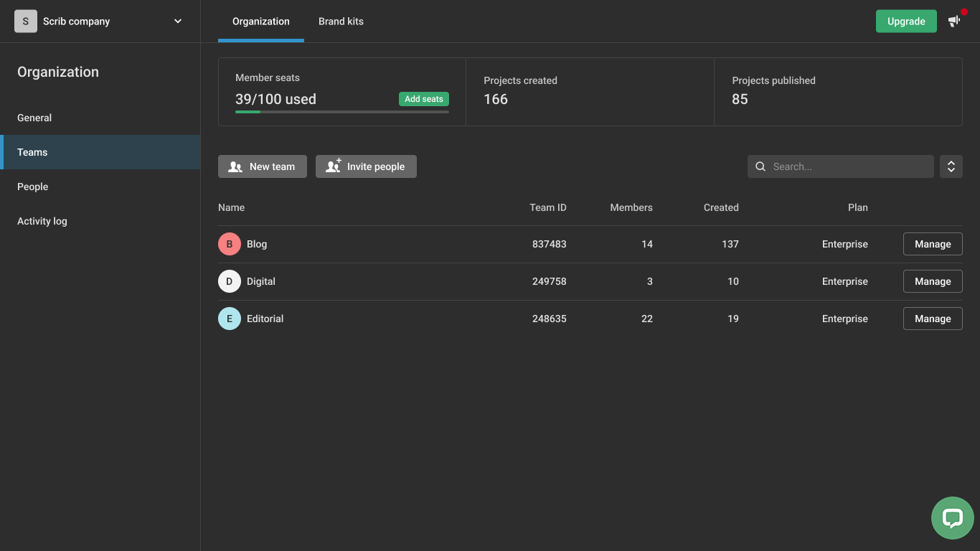Click the green Upgrade button
The image size is (980, 551).
pyautogui.click(x=906, y=22)
